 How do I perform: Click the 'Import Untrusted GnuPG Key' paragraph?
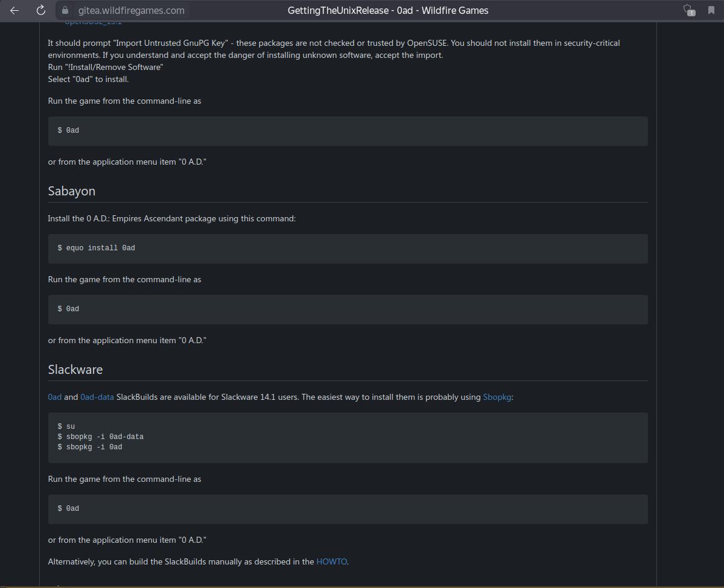click(x=334, y=49)
